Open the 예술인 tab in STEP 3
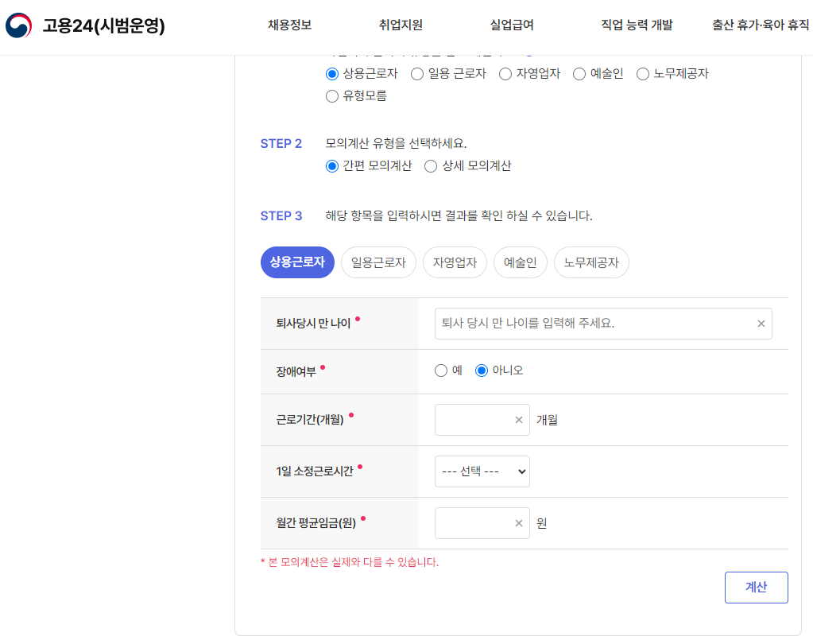This screenshot has height=644, width=813. point(520,262)
